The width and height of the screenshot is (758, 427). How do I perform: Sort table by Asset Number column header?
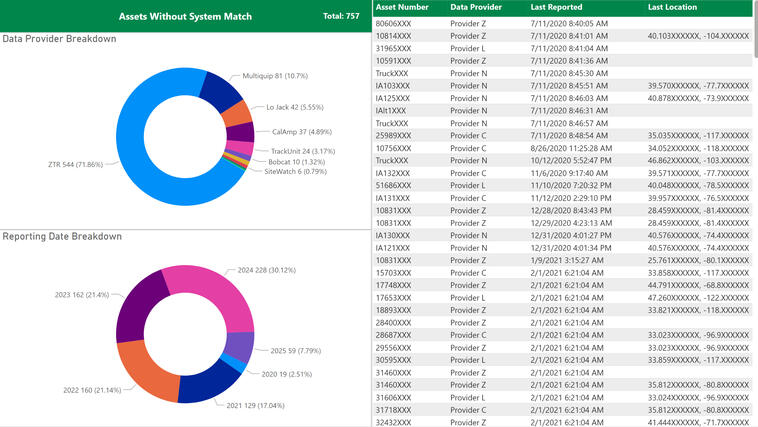click(400, 7)
